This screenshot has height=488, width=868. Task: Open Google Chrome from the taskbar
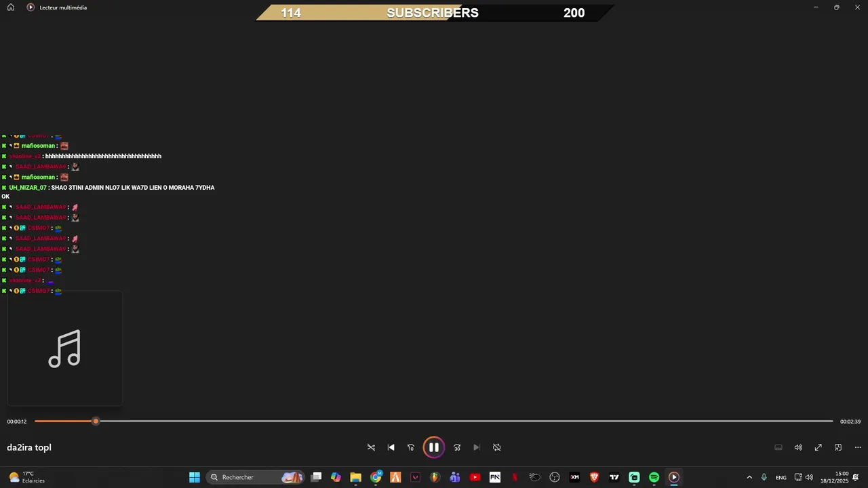[376, 477]
